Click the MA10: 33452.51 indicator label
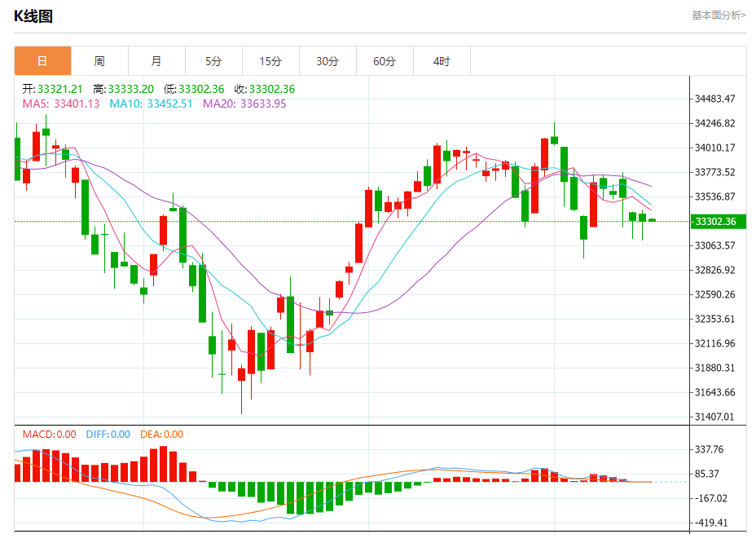Viewport: 756px width, 534px height. (x=151, y=104)
